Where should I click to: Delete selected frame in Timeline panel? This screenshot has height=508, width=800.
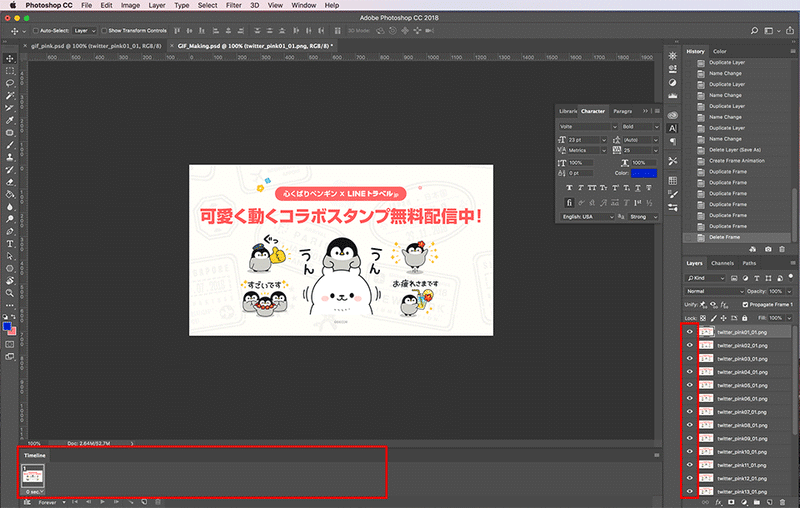click(158, 502)
